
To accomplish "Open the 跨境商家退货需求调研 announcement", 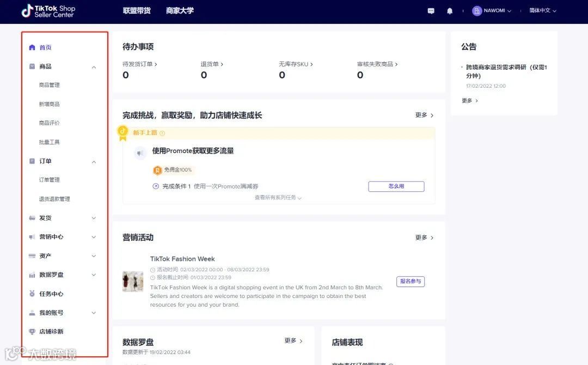I will coord(506,71).
